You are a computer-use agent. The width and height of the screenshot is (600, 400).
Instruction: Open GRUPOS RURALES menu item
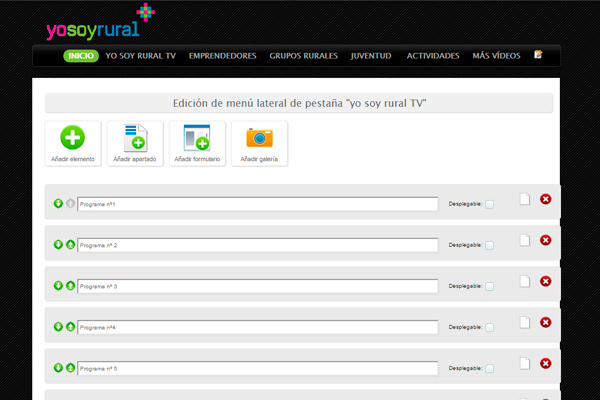click(303, 56)
